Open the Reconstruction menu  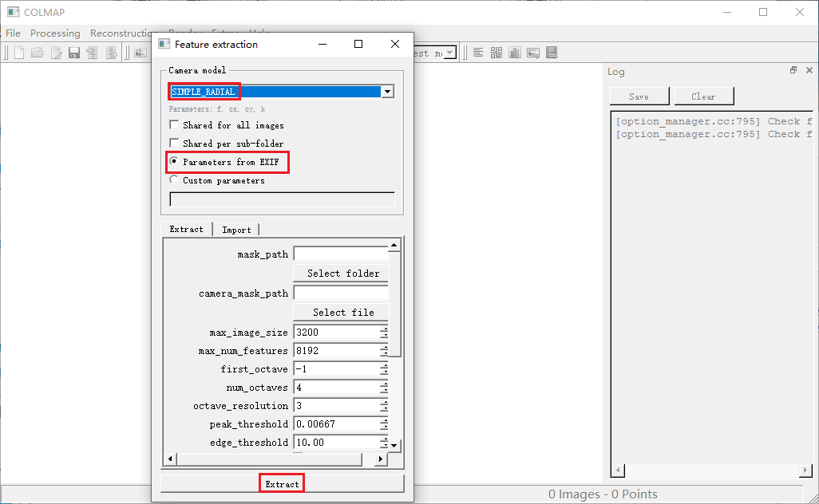click(x=121, y=33)
